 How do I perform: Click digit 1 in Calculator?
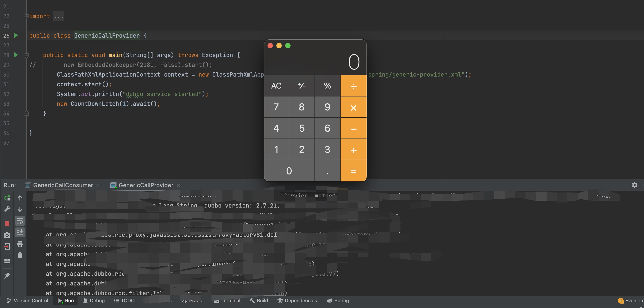coord(277,150)
